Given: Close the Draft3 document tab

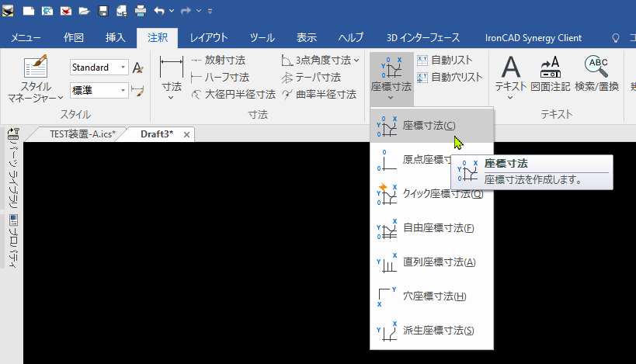Looking at the screenshot, I should [x=186, y=135].
